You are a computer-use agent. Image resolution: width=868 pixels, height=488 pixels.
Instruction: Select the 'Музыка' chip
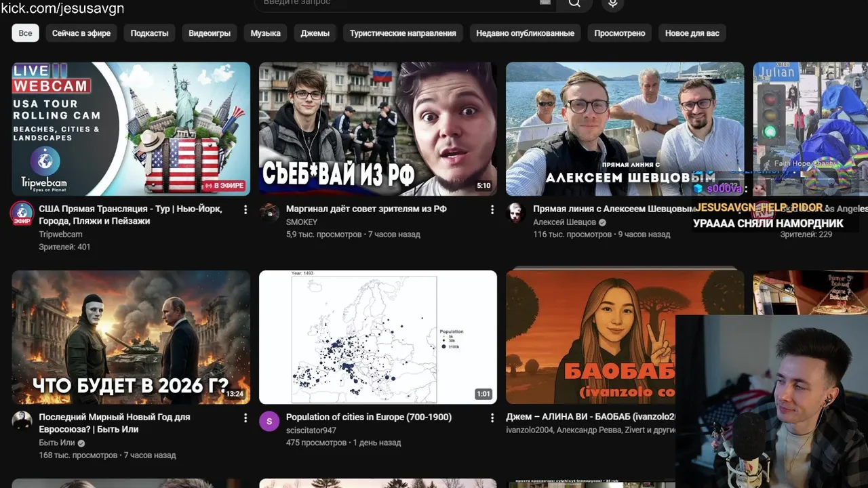(265, 33)
